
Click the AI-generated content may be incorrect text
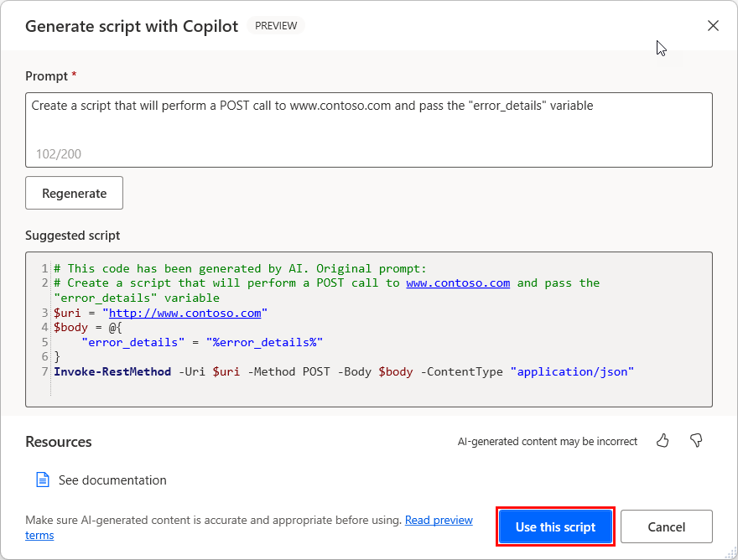pos(548,440)
